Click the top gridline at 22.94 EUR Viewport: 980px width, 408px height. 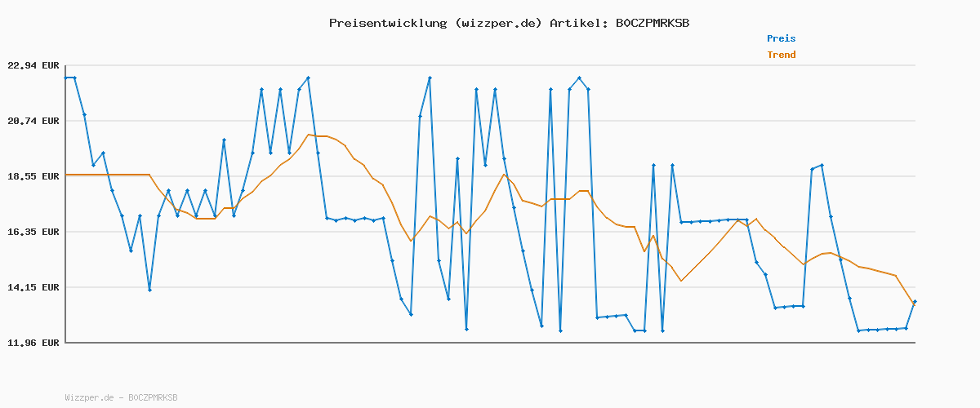click(x=490, y=65)
